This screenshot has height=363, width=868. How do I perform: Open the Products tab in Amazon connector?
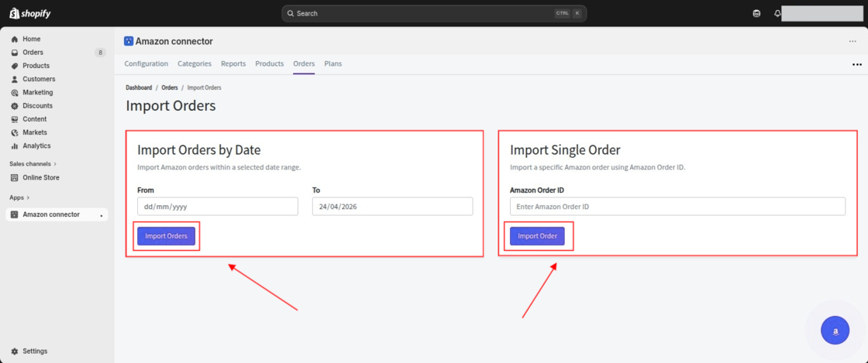click(x=270, y=64)
